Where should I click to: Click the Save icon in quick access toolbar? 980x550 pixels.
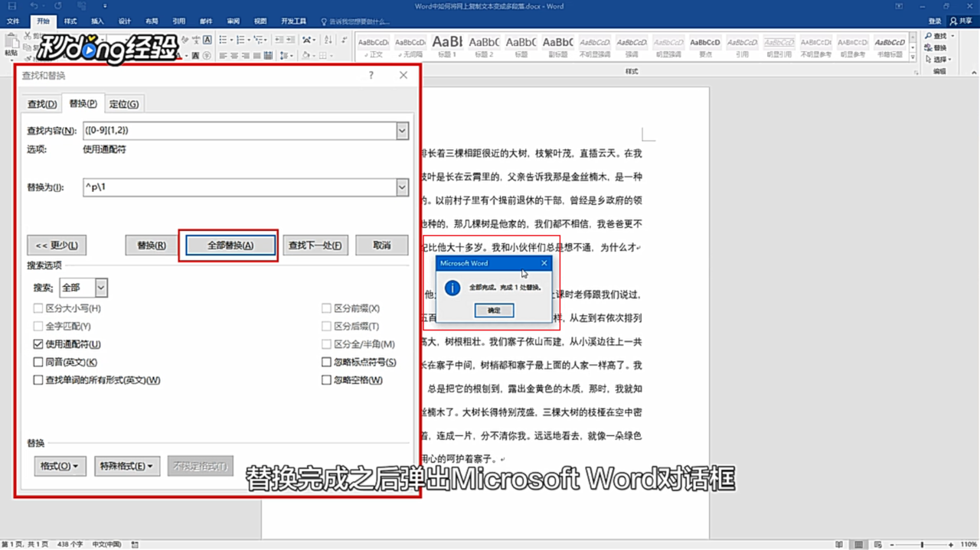(x=11, y=6)
